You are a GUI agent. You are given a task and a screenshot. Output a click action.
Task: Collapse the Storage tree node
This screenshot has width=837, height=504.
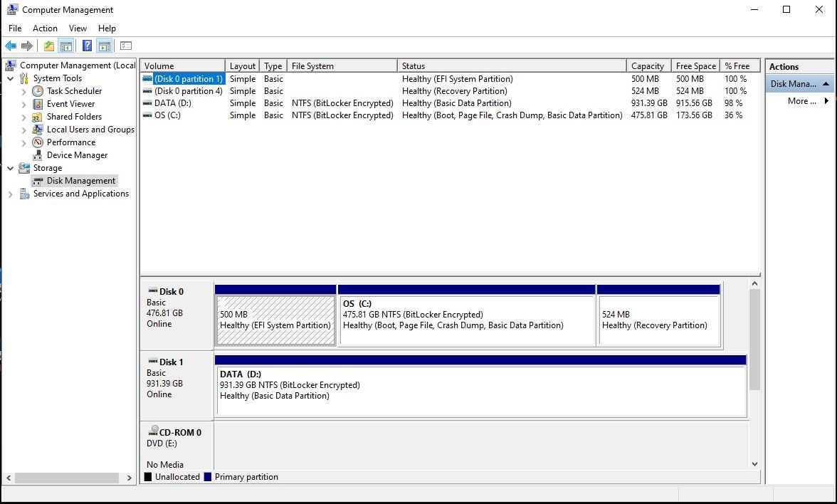(10, 168)
